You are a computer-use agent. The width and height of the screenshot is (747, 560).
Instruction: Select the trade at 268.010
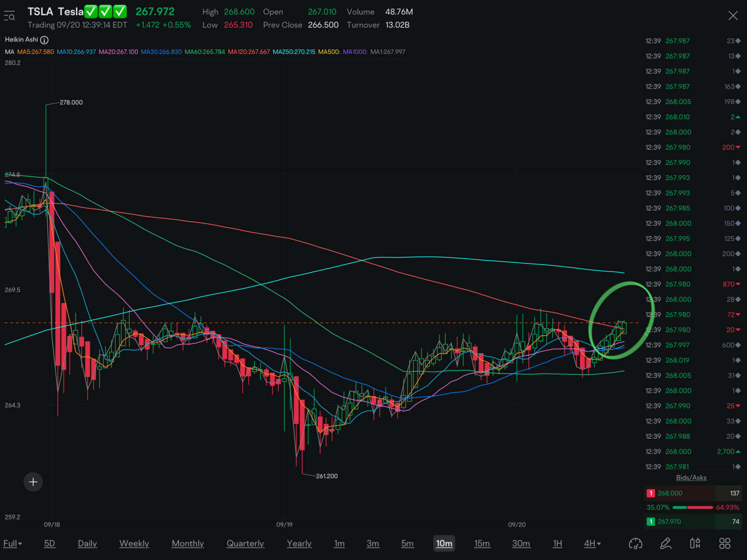point(693,117)
